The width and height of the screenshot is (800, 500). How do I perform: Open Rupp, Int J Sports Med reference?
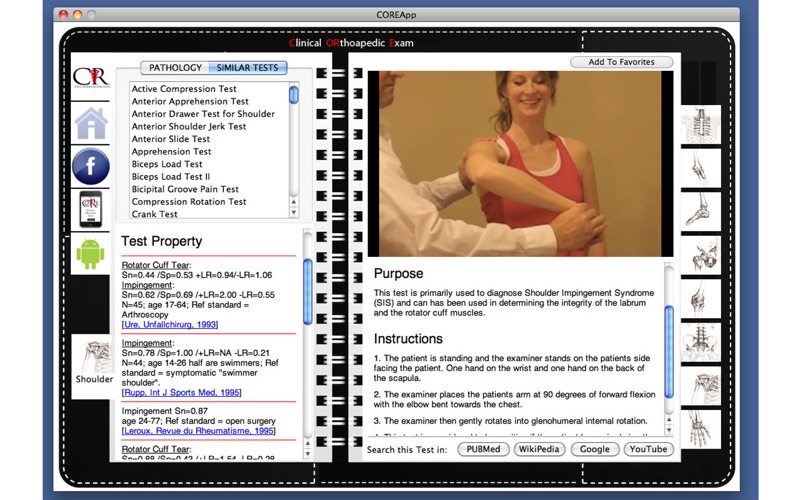coord(182,392)
